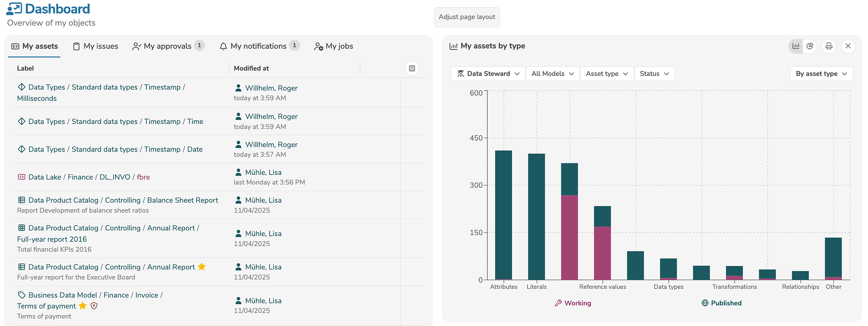
Task: Click the star icon beside Terms of payment
Action: (x=83, y=306)
